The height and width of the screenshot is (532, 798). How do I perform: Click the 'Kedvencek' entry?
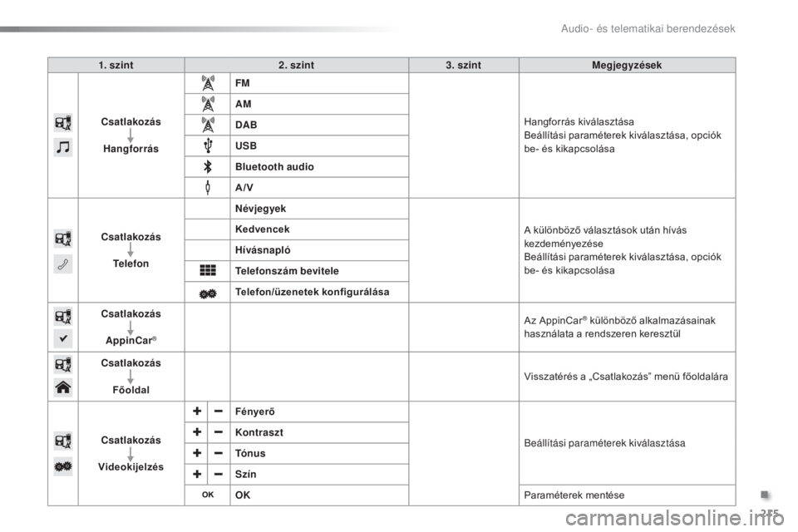pyautogui.click(x=262, y=229)
